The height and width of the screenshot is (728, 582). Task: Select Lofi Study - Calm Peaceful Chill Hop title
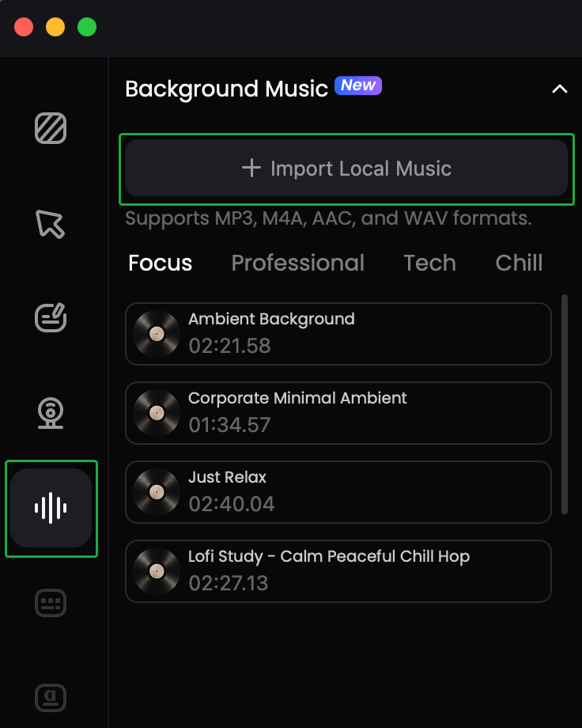click(x=329, y=556)
